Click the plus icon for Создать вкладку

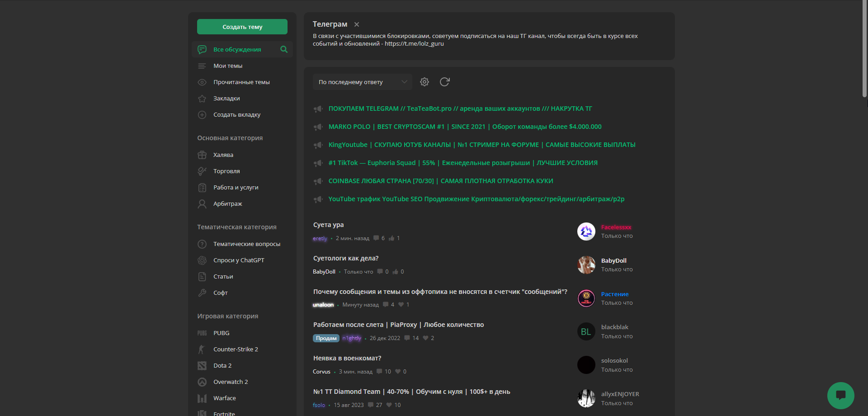[202, 115]
